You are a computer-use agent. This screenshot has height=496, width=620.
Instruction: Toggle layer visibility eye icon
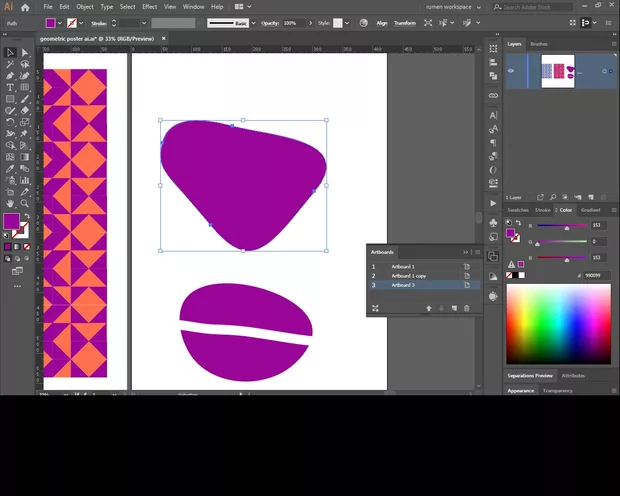(x=511, y=71)
